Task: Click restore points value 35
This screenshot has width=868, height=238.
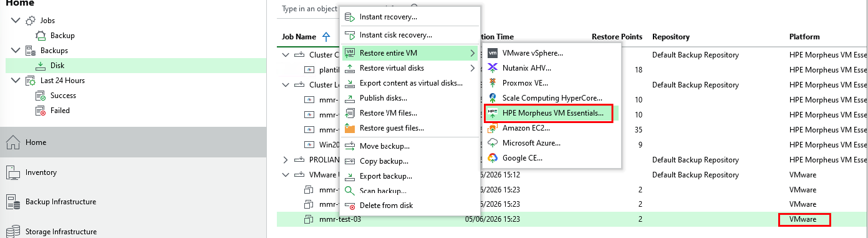Action: click(638, 130)
